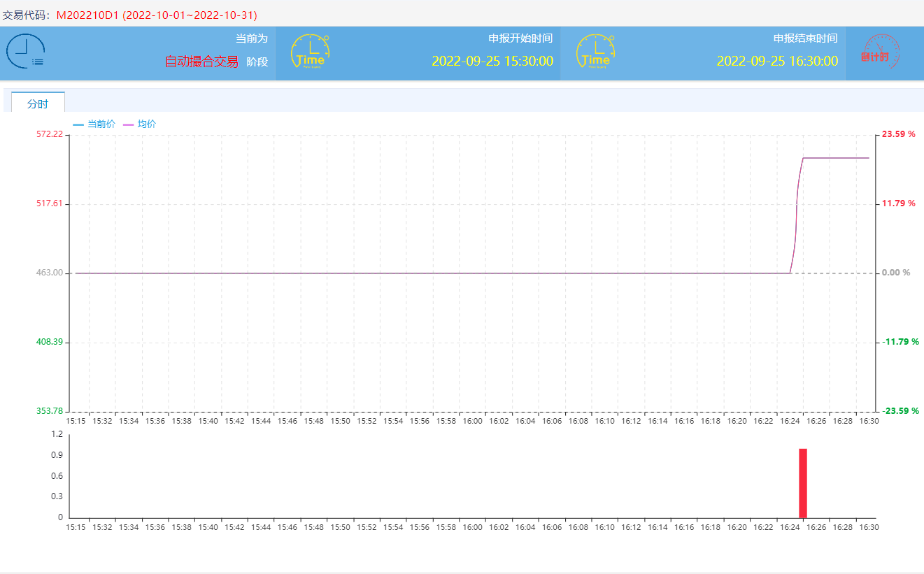Click the red volume bar at 16:25
924x574 pixels.
tap(803, 482)
